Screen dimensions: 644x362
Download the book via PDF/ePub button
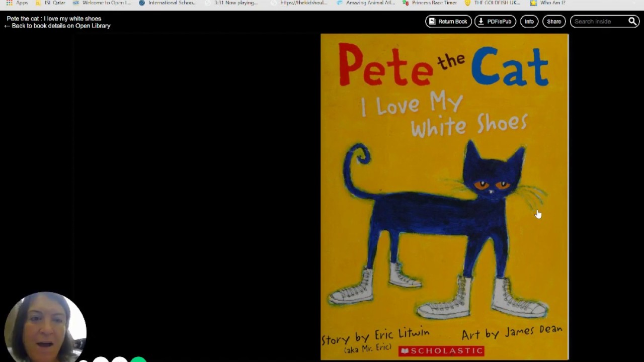point(495,21)
